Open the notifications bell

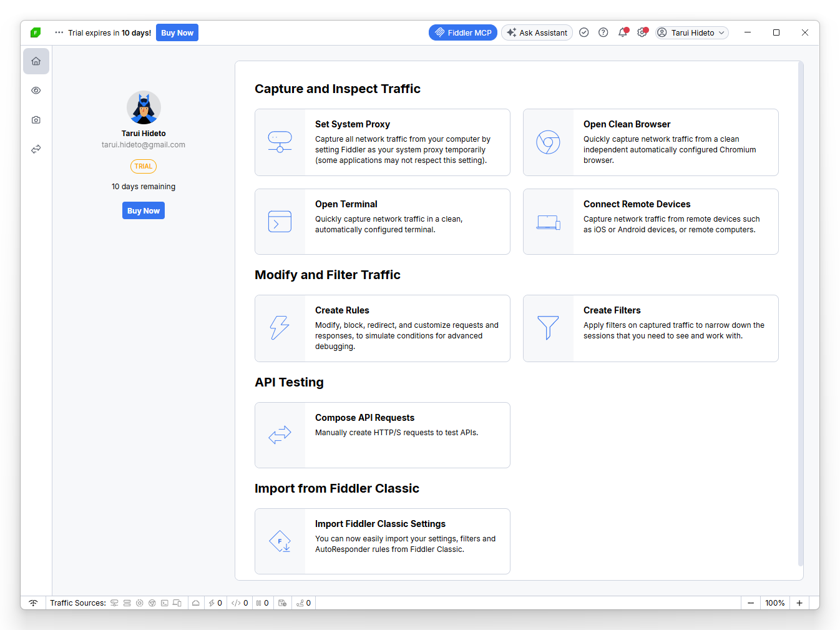[x=623, y=32]
